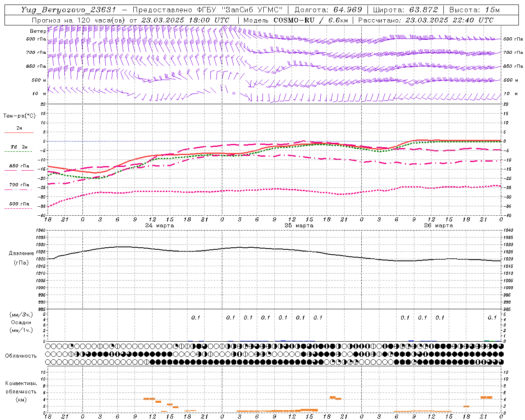Click the Высота: 15м header entry

click(475, 9)
